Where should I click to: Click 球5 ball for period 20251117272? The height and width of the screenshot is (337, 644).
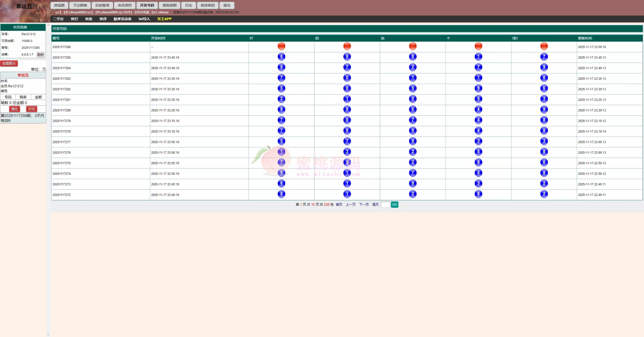click(544, 194)
